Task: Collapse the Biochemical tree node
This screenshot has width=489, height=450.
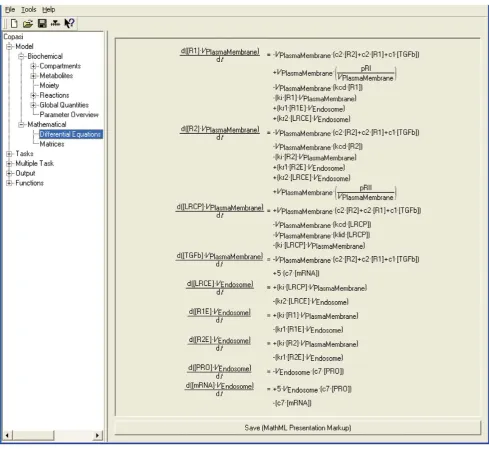Action: pos(21,56)
